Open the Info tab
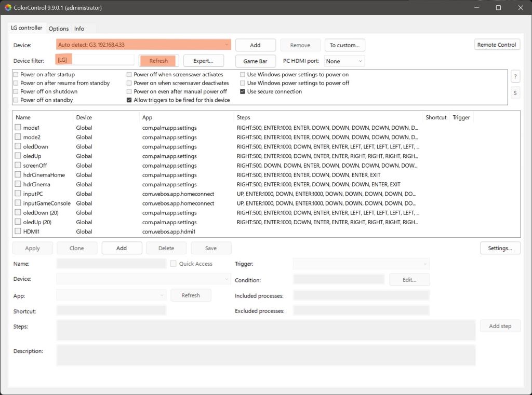This screenshot has width=532, height=395. 79,29
